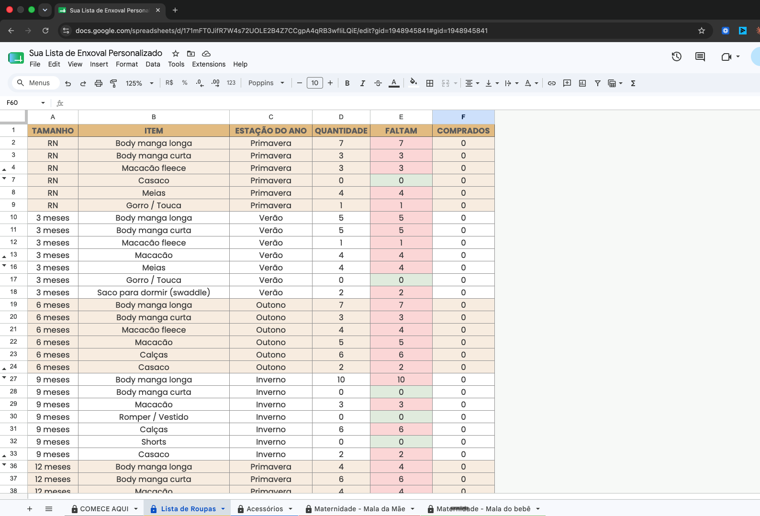Open the comments panel icon

pos(700,57)
